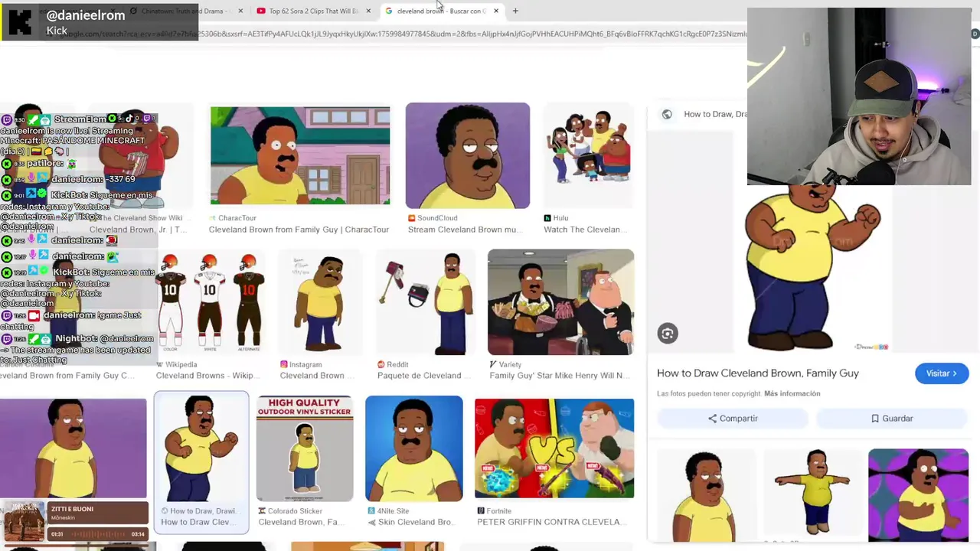Close the 'Top 62 Sora 2 Clips' tab
Viewport: 980px width, 551px height.
click(368, 11)
